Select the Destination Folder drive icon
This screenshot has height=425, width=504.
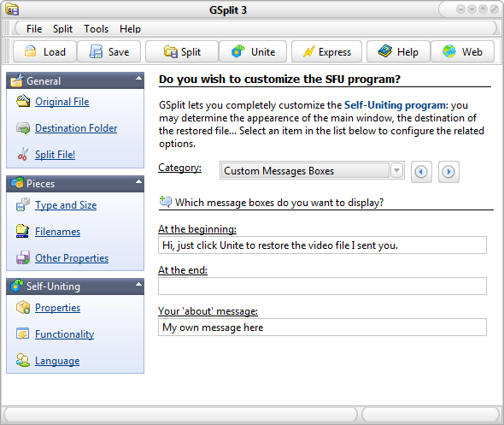pos(23,128)
